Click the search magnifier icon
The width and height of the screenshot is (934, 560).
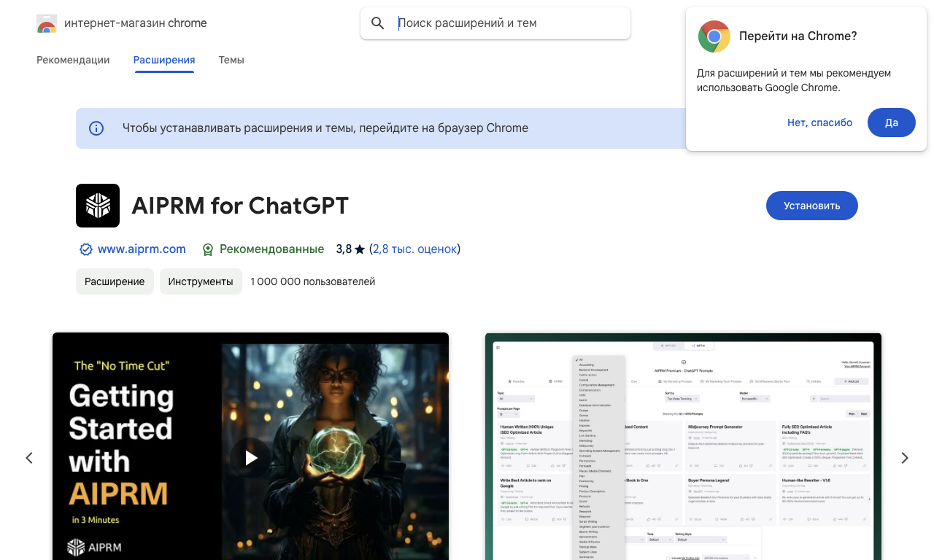tap(378, 23)
